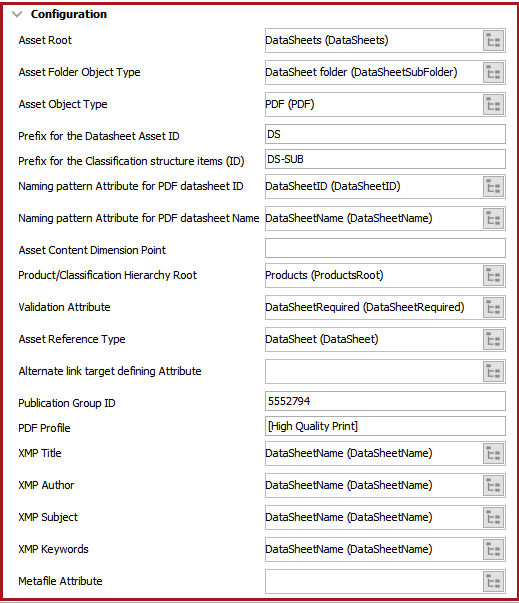
Task: Open picker for XMP Keywords
Action: click(494, 549)
